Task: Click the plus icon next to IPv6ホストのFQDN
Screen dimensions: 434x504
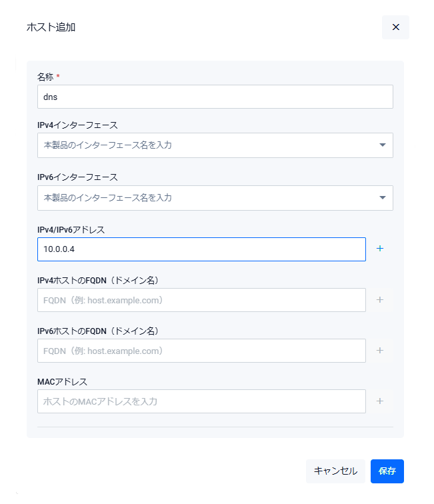Action: tap(380, 351)
